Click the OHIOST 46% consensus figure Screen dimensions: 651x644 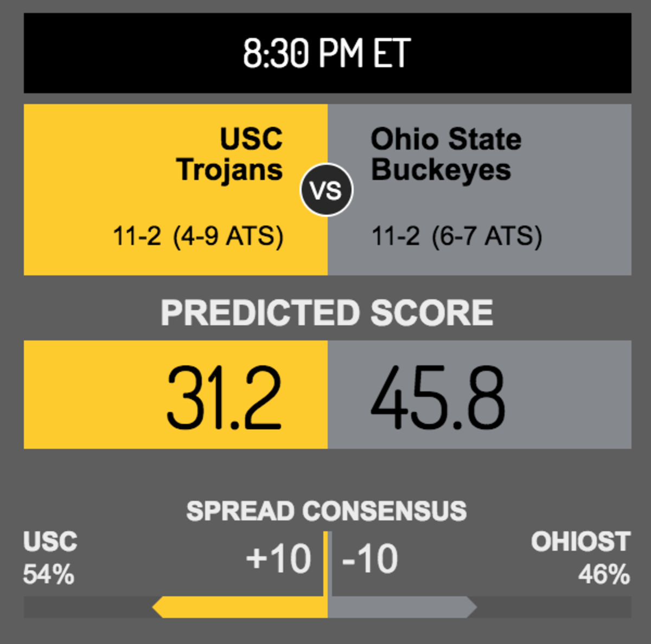point(604,575)
